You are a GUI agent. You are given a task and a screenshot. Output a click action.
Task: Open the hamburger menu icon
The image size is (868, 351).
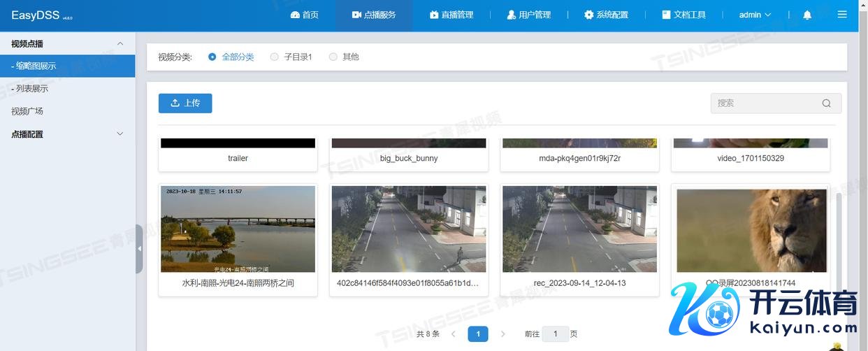click(x=842, y=15)
